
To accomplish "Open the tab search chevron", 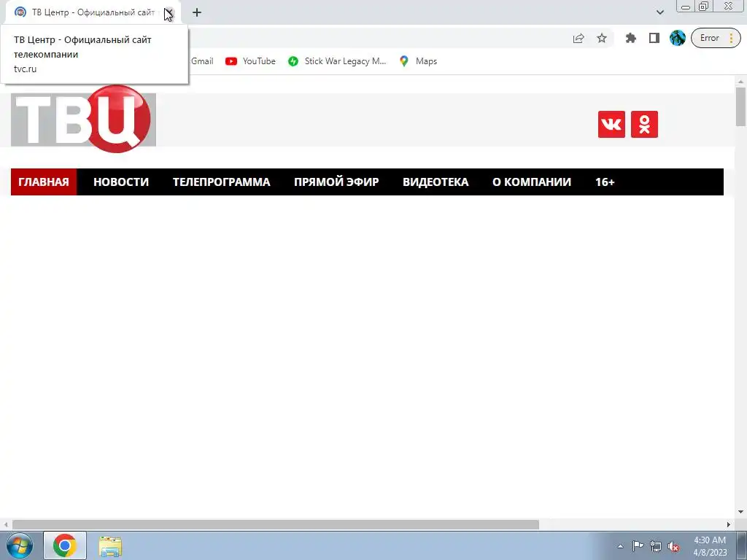I will coord(659,12).
